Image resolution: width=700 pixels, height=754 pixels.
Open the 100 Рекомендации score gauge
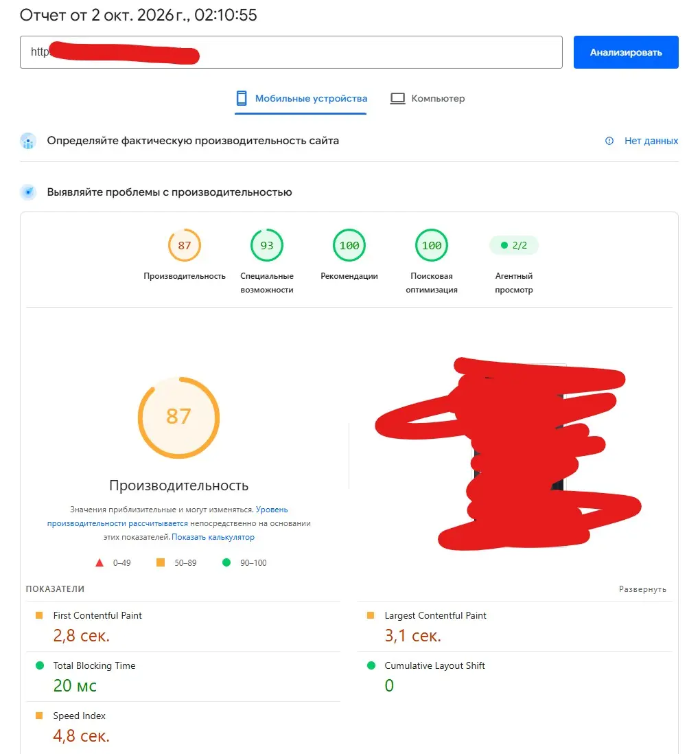click(349, 245)
